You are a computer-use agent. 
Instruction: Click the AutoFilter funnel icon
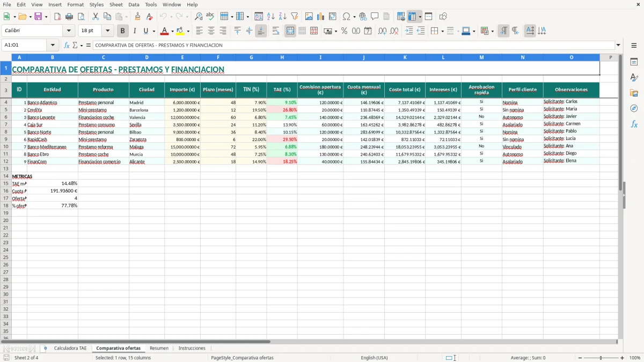tap(295, 17)
